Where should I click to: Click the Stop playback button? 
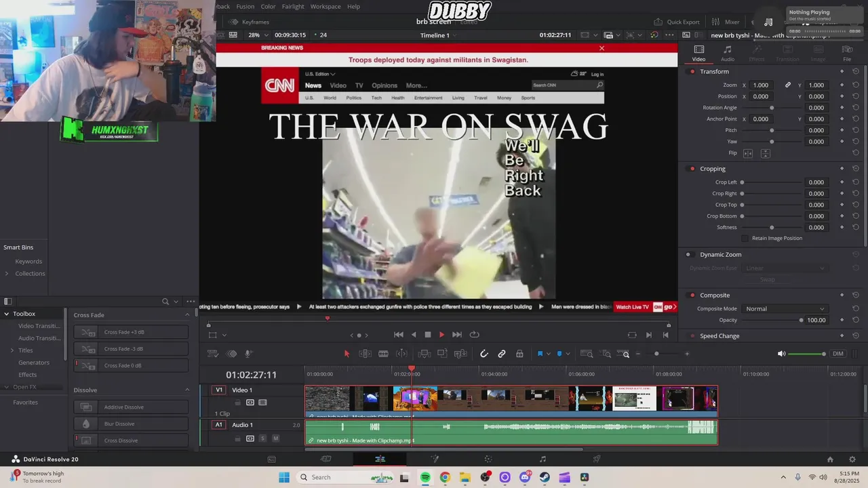pos(428,335)
